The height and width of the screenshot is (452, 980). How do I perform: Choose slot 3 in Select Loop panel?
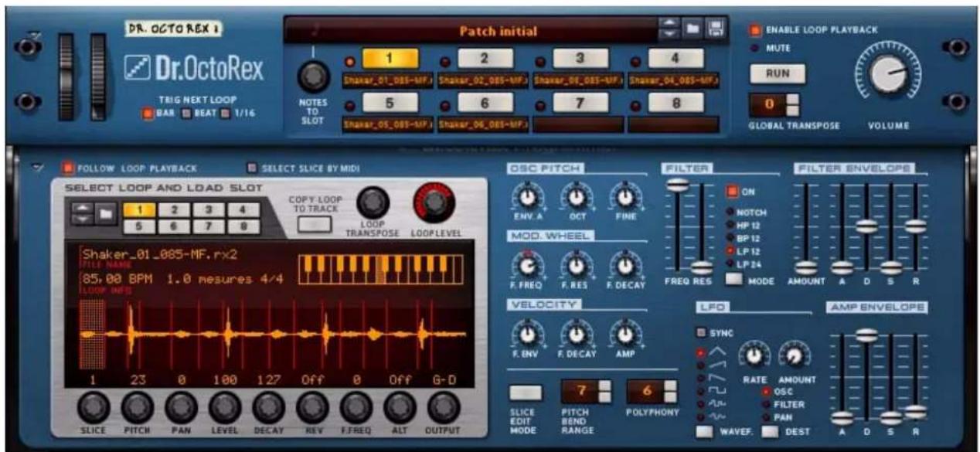pyautogui.click(x=209, y=209)
